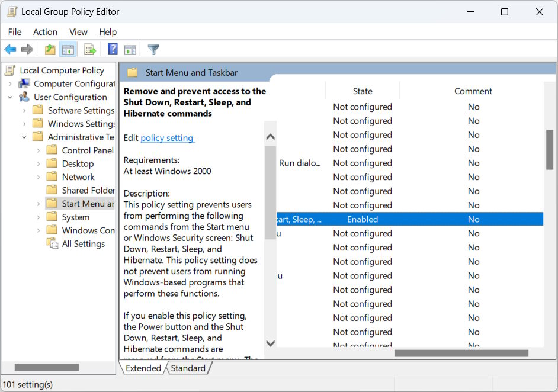Toggle the Show/Hide Action Pane icon

click(130, 49)
